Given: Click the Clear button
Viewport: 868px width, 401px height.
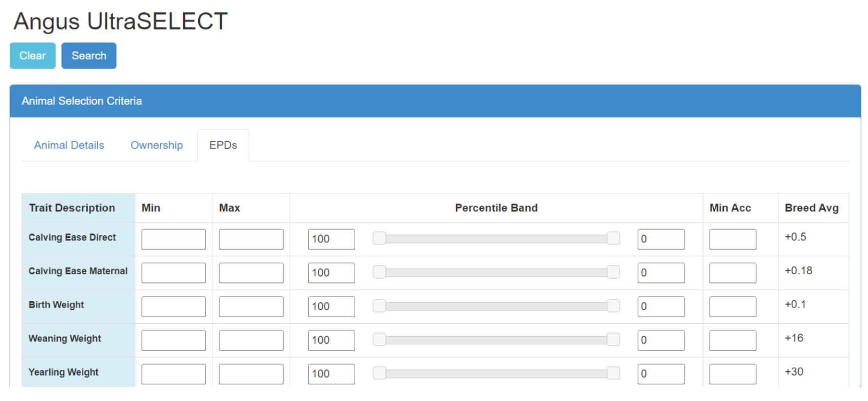Looking at the screenshot, I should (x=32, y=56).
